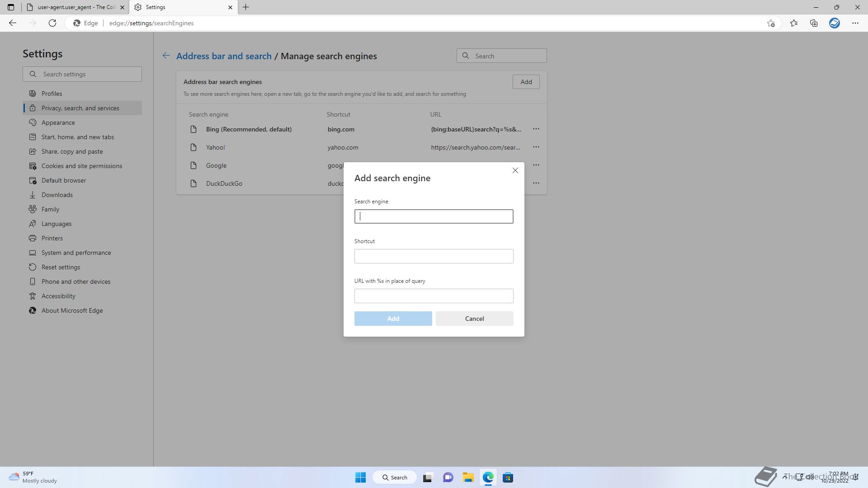The height and width of the screenshot is (488, 868).
Task: Close the user-agent.user_agent tab
Action: [x=122, y=7]
